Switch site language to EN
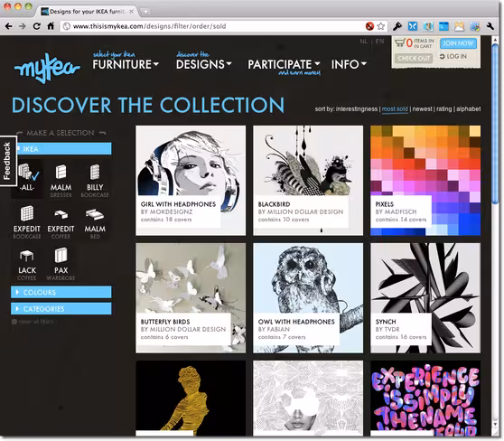 [379, 42]
